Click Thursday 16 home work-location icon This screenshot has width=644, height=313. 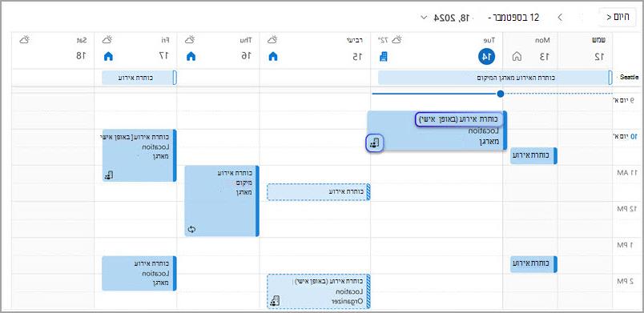tap(191, 57)
